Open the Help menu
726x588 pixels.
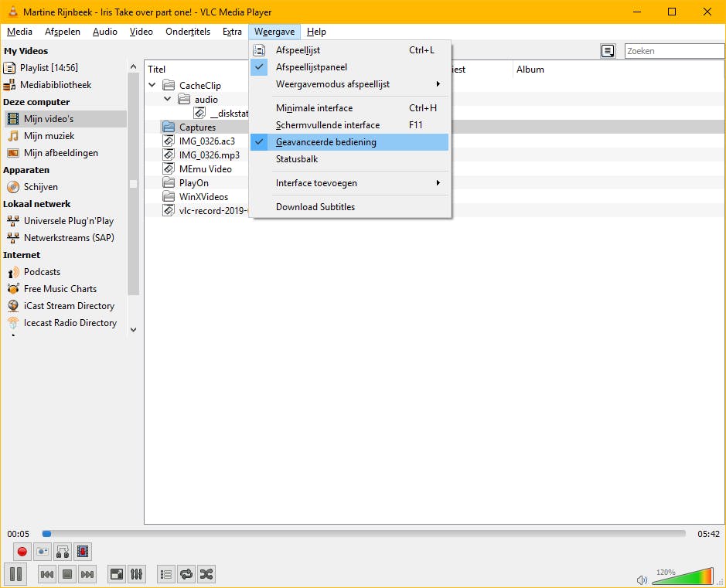pos(316,32)
